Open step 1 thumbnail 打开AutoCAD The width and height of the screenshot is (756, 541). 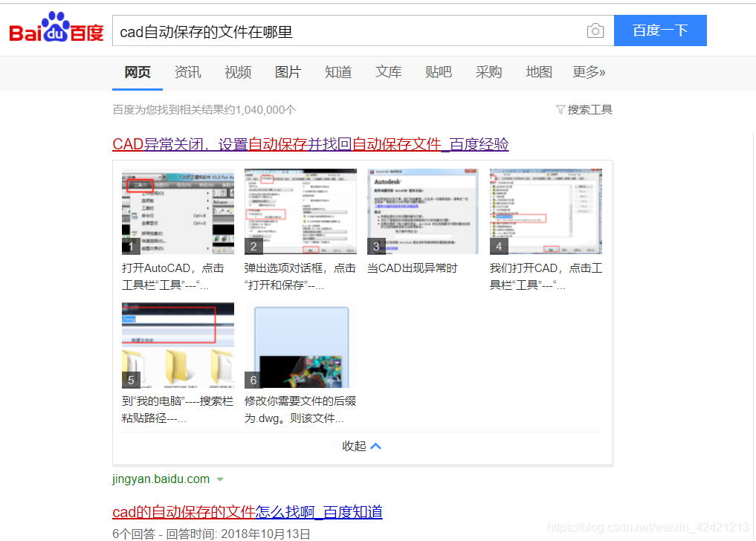(x=178, y=211)
